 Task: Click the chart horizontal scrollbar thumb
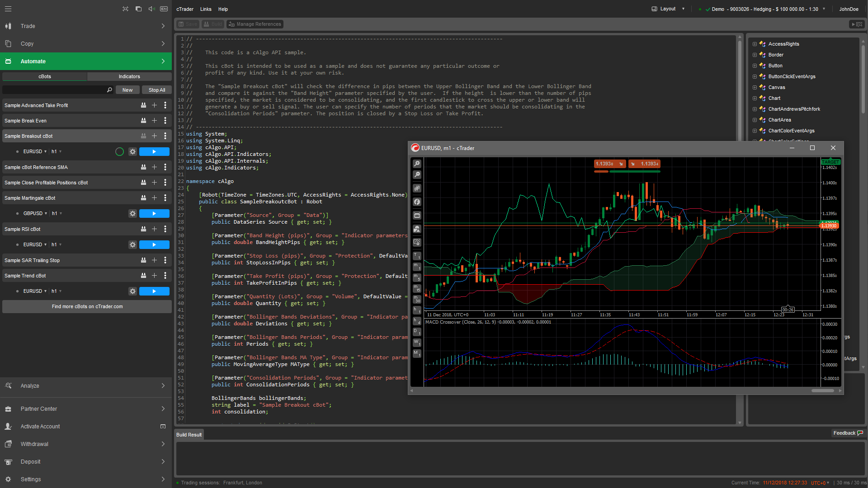click(822, 391)
